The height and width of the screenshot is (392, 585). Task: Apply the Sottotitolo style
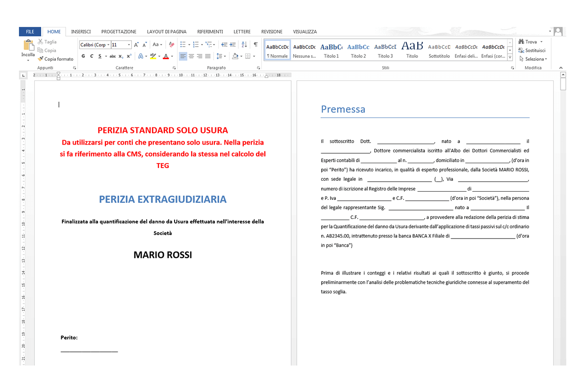point(439,50)
